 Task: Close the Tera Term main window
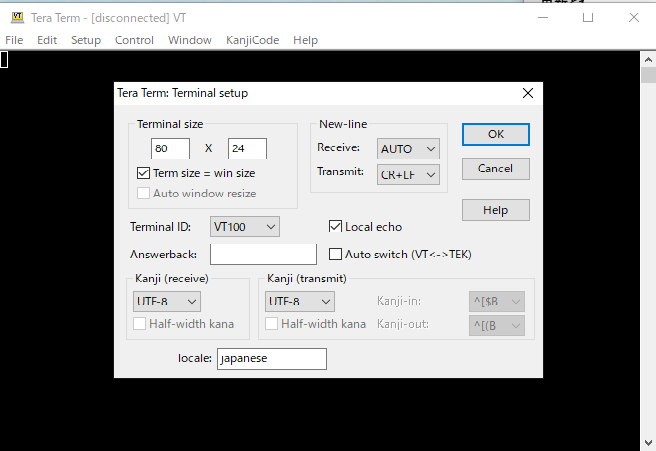[x=634, y=18]
